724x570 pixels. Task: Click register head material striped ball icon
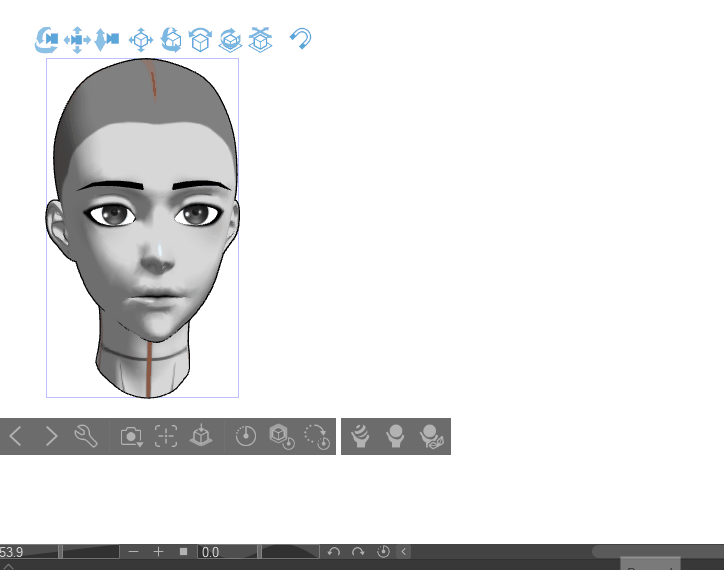pos(360,436)
